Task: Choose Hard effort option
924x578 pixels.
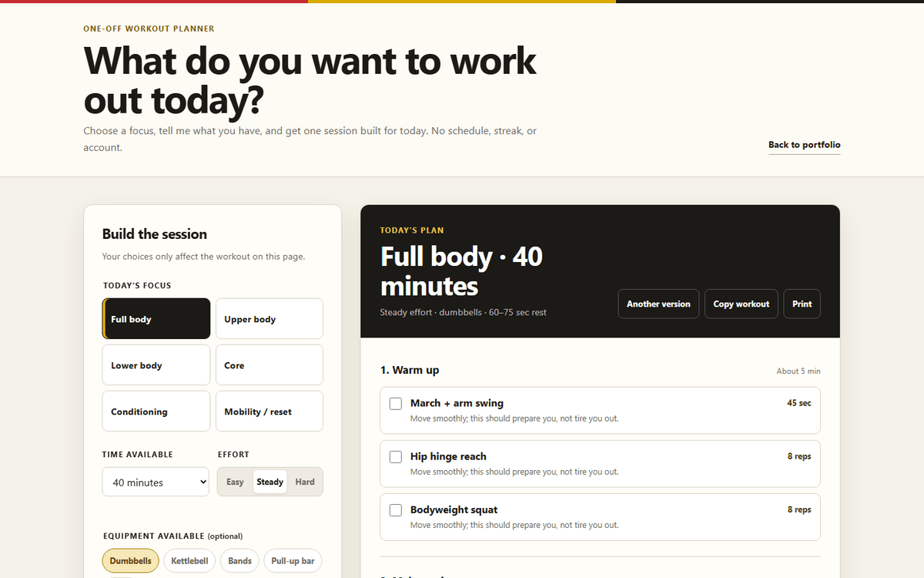Action: (x=305, y=482)
